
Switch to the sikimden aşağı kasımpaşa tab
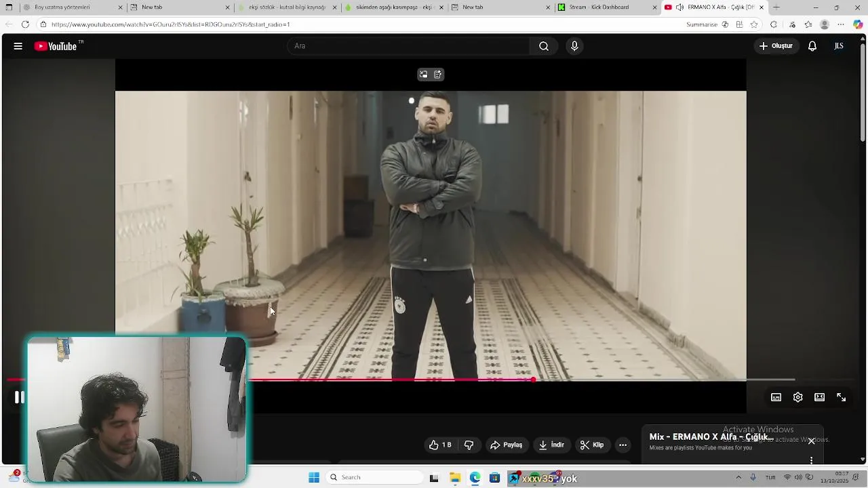(393, 7)
